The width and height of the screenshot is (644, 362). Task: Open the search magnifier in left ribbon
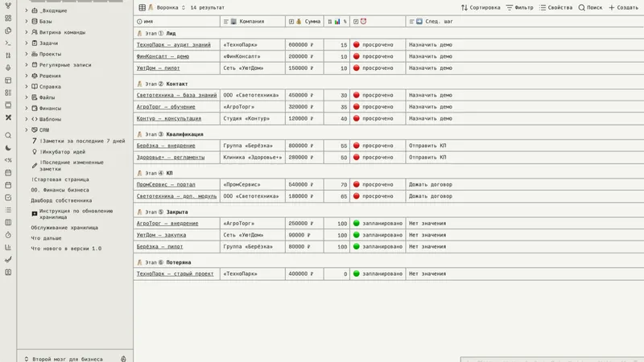coord(8,135)
